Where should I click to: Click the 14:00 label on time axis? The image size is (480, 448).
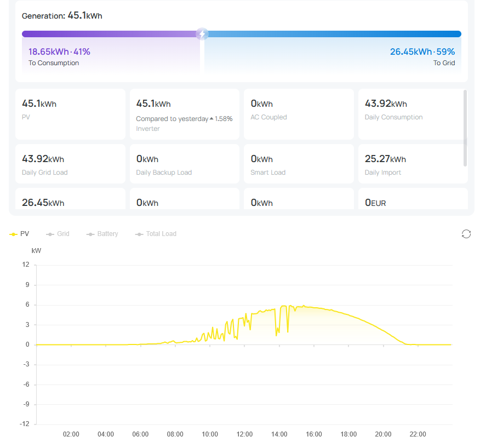point(279,434)
